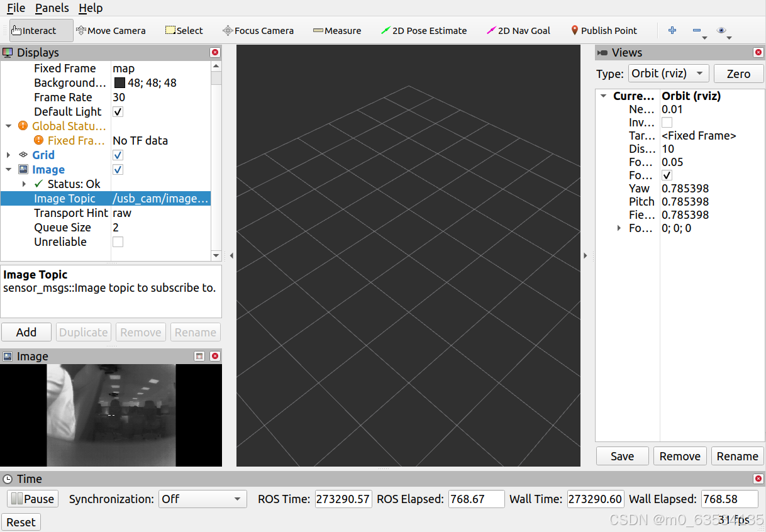Select the 2D Pose Estimate tool
The width and height of the screenshot is (766, 532).
coord(424,30)
